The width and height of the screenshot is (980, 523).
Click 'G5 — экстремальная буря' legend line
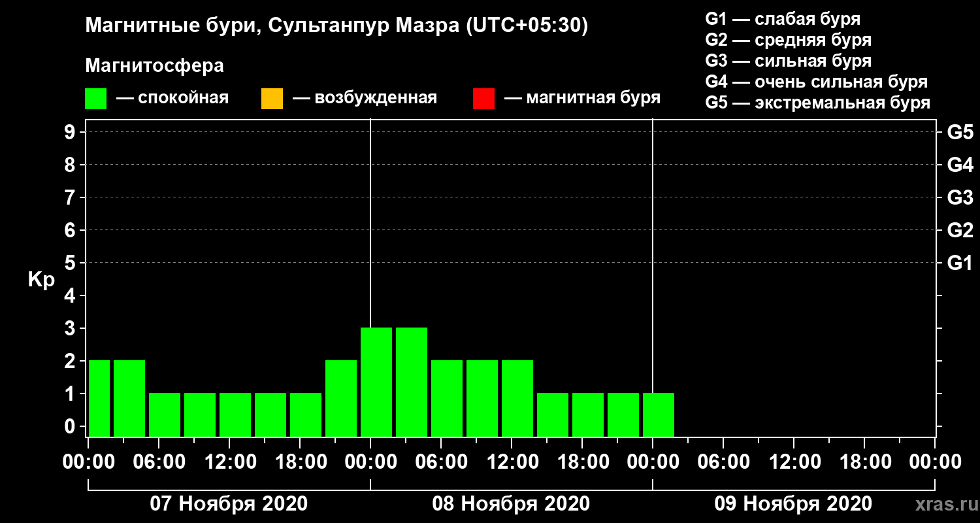tap(817, 103)
